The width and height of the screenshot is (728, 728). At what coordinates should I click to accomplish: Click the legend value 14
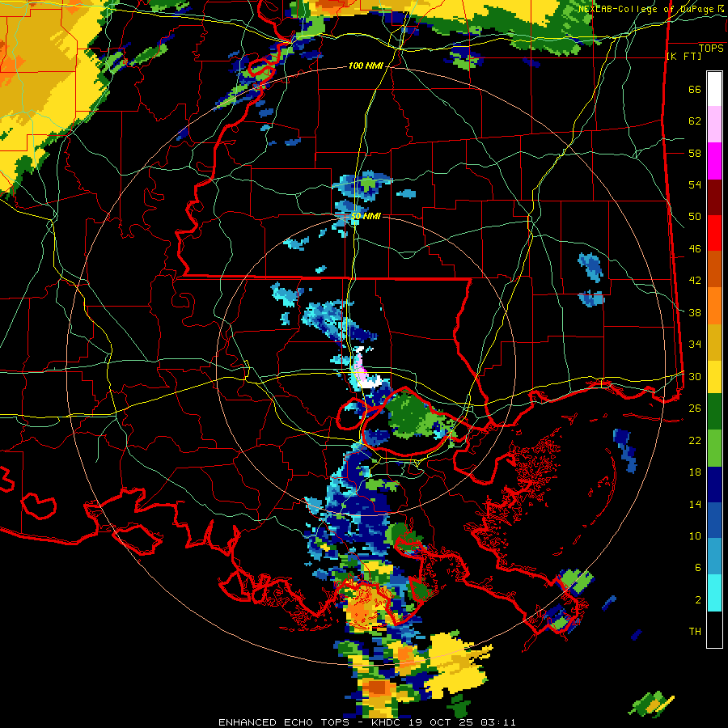coord(695,504)
